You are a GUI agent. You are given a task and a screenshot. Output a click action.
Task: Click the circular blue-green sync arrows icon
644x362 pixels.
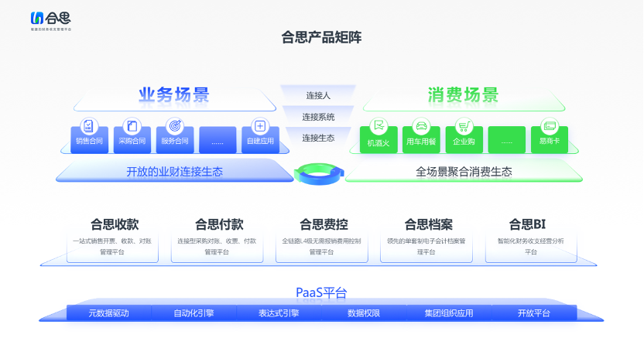point(319,173)
